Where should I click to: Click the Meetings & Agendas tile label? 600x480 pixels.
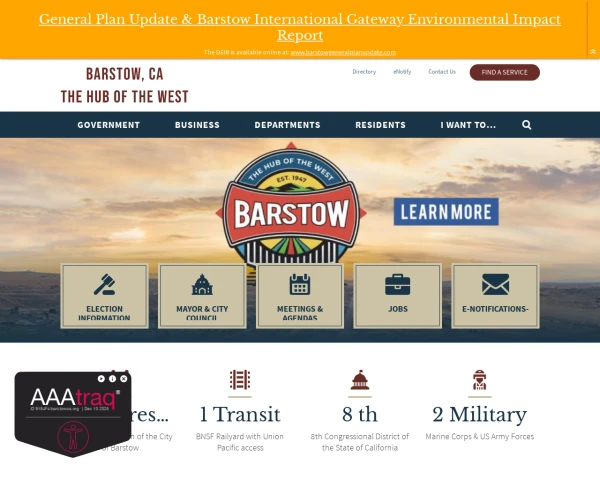[300, 313]
